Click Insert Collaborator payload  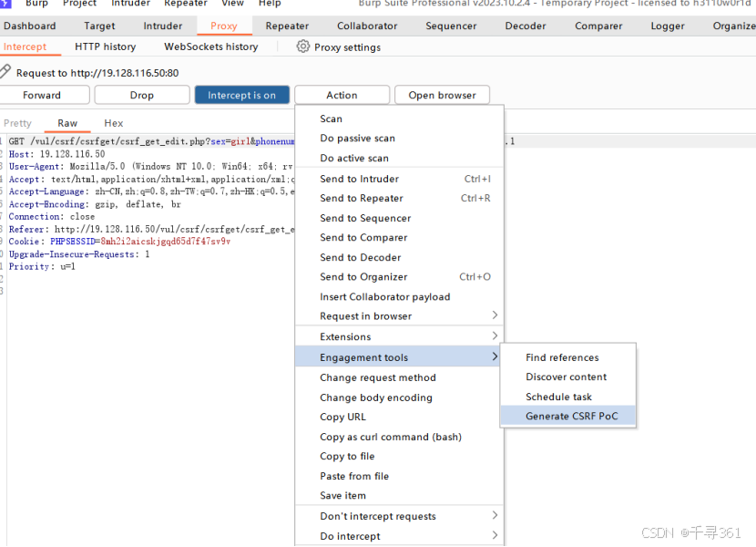point(400,296)
